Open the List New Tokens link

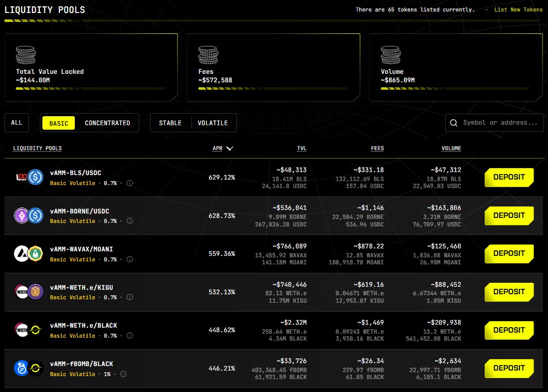pyautogui.click(x=518, y=10)
